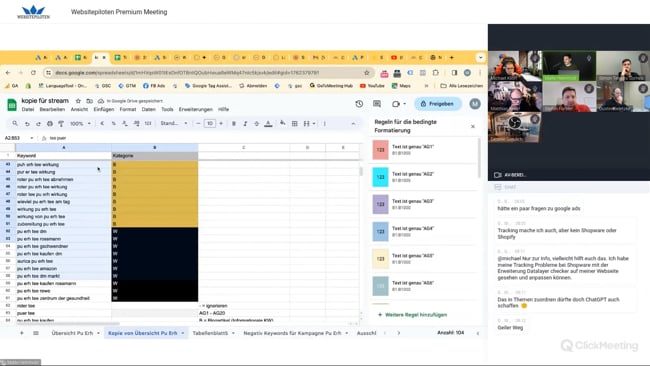Star the document kopie für stream
650x366 pixels.
tap(78, 101)
